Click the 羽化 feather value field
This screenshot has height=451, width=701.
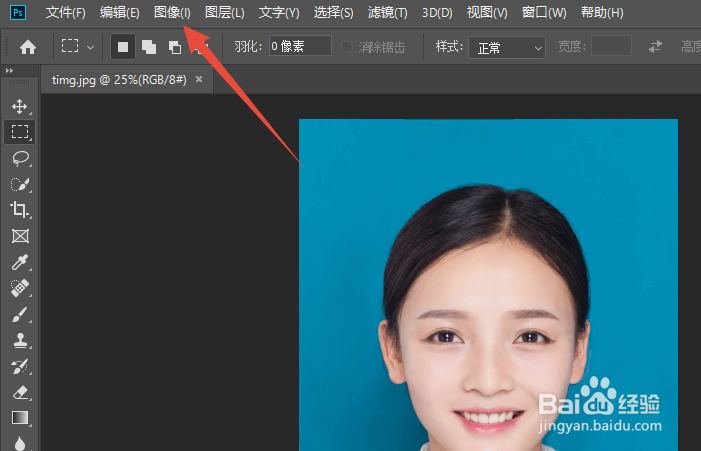pyautogui.click(x=300, y=46)
